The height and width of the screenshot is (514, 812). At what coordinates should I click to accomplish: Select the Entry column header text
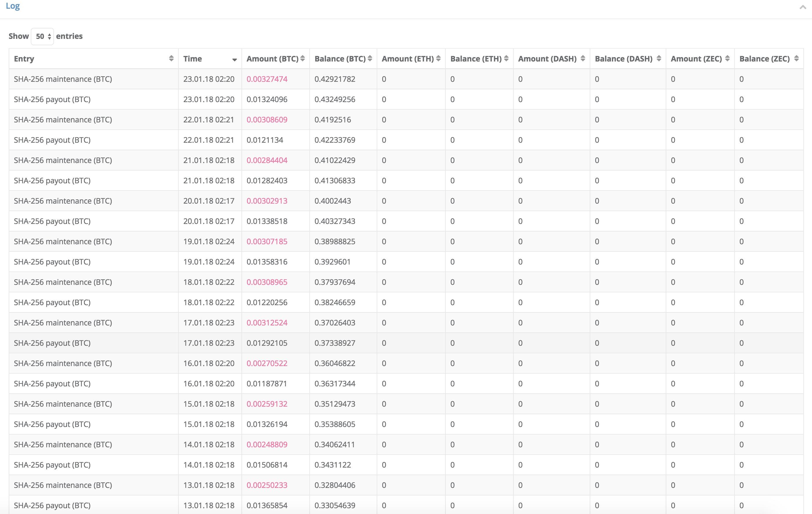(24, 59)
